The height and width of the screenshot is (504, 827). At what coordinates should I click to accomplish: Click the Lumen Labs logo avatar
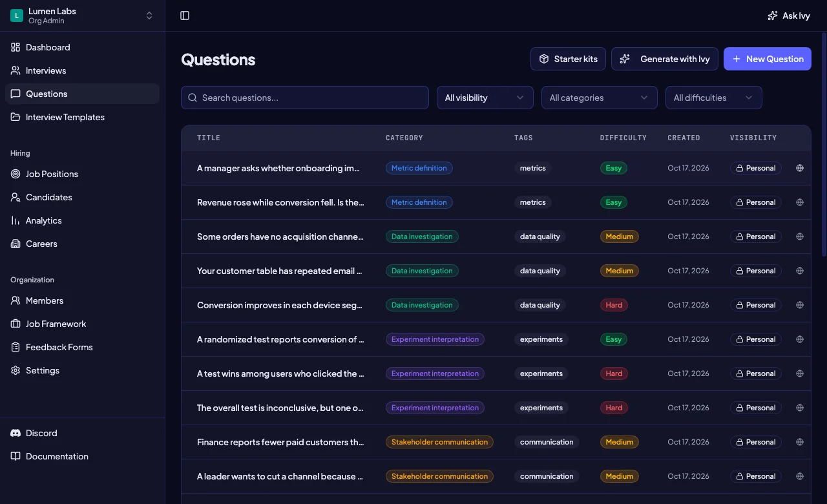pos(17,16)
